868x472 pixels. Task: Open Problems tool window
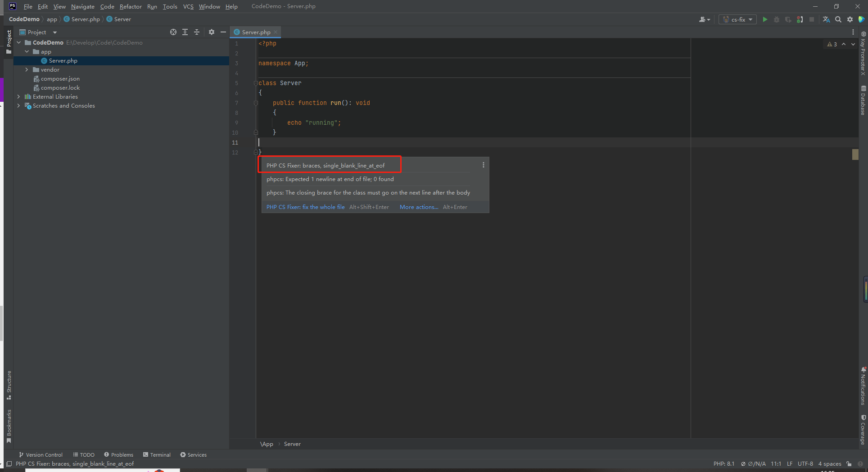pyautogui.click(x=119, y=455)
